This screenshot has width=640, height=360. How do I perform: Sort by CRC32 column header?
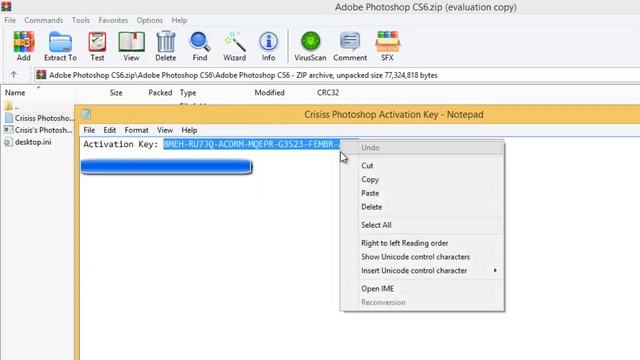click(x=328, y=93)
